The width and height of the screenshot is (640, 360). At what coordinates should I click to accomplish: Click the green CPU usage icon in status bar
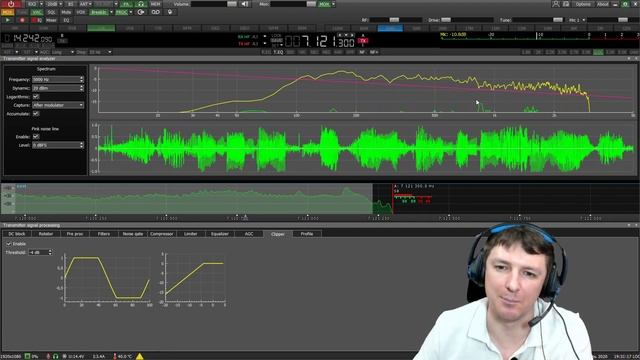tap(27, 356)
